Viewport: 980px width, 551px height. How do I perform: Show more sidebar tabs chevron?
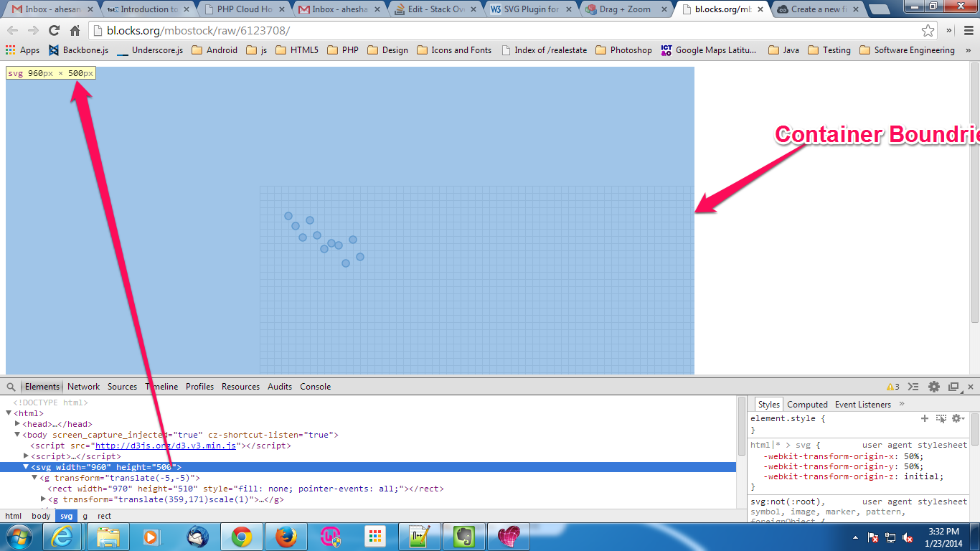click(x=902, y=404)
